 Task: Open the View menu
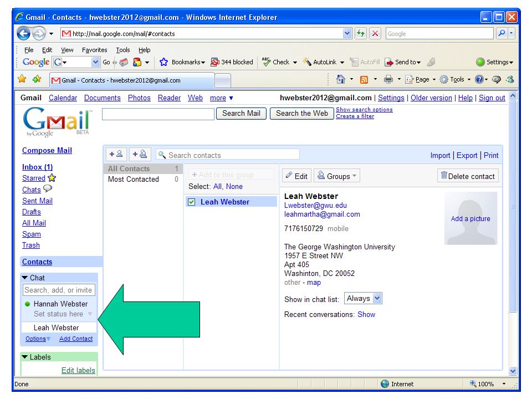pyautogui.click(x=67, y=50)
